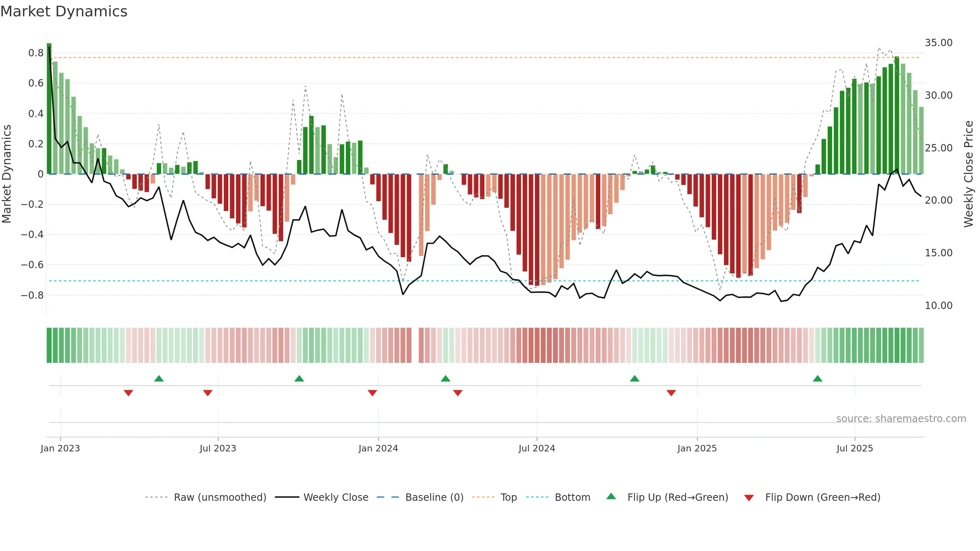Click the first red flip-down marker in 2023
Image resolution: width=980 pixels, height=551 pixels.
click(x=128, y=393)
